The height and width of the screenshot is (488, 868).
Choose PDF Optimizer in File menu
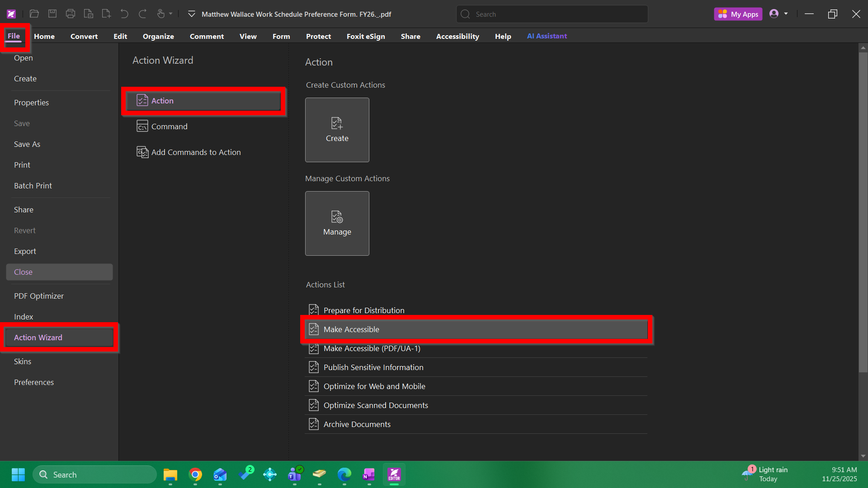(x=39, y=296)
